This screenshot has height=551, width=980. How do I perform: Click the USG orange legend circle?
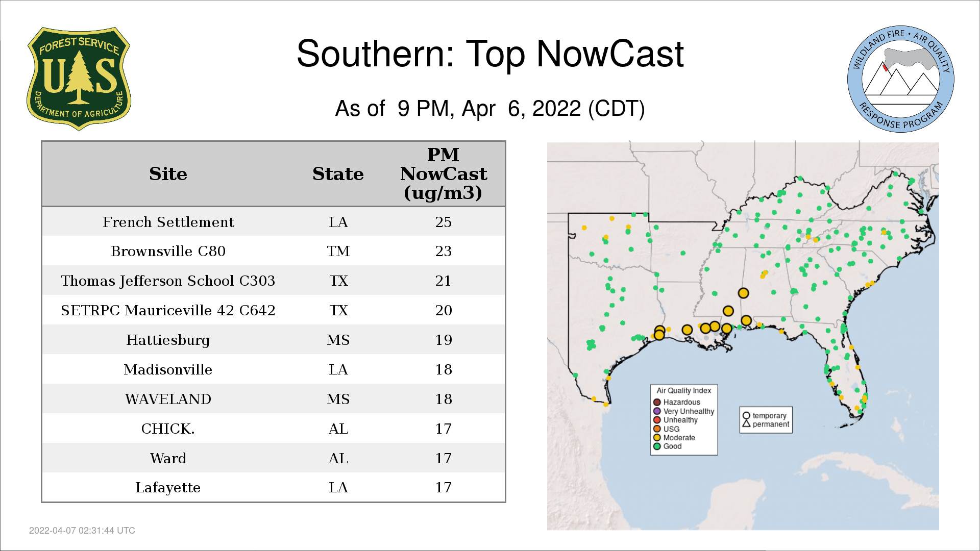tap(657, 429)
